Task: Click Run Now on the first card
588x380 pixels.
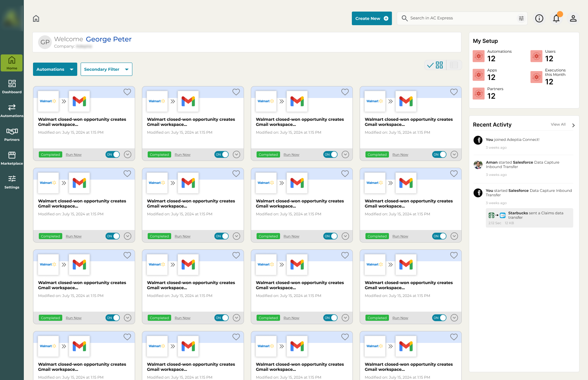Action: (x=73, y=155)
